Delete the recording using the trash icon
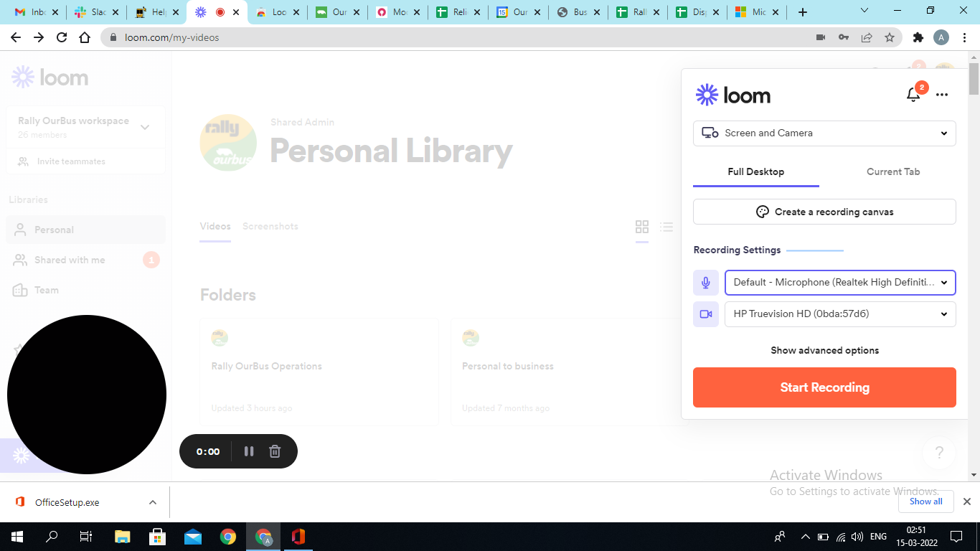 [x=275, y=451]
